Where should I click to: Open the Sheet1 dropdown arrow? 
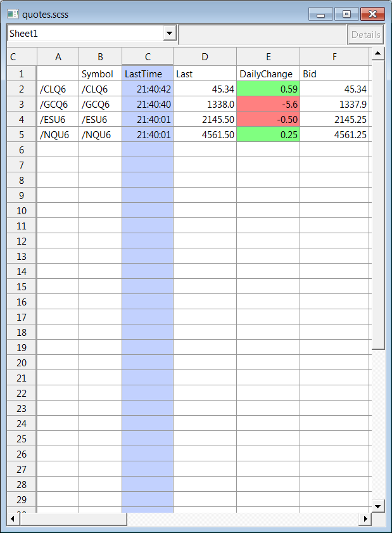[169, 34]
